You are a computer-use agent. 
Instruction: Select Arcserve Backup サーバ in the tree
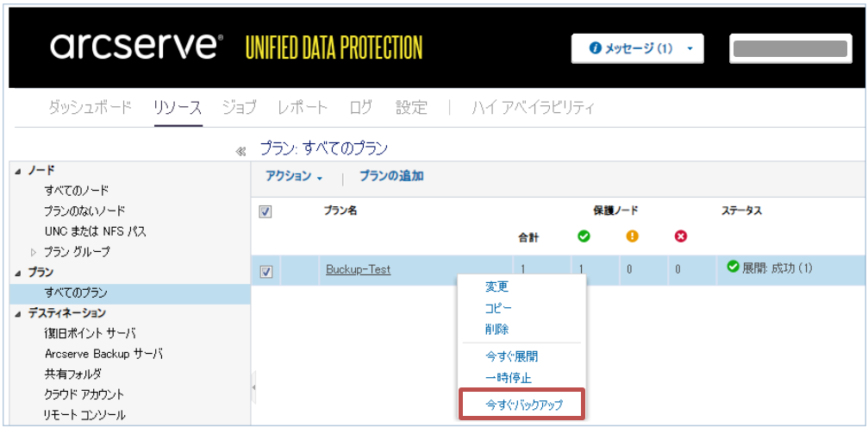point(103,354)
